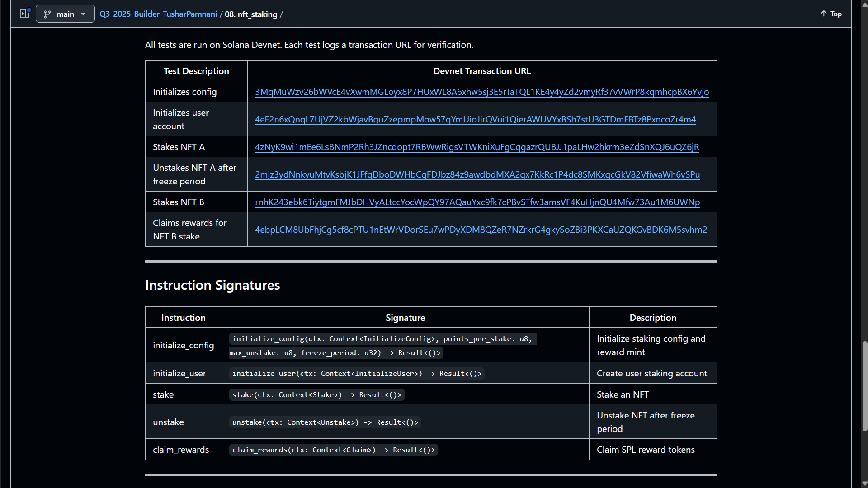The image size is (868, 488).
Task: Open Stakes NFT B transaction URL
Action: [477, 202]
